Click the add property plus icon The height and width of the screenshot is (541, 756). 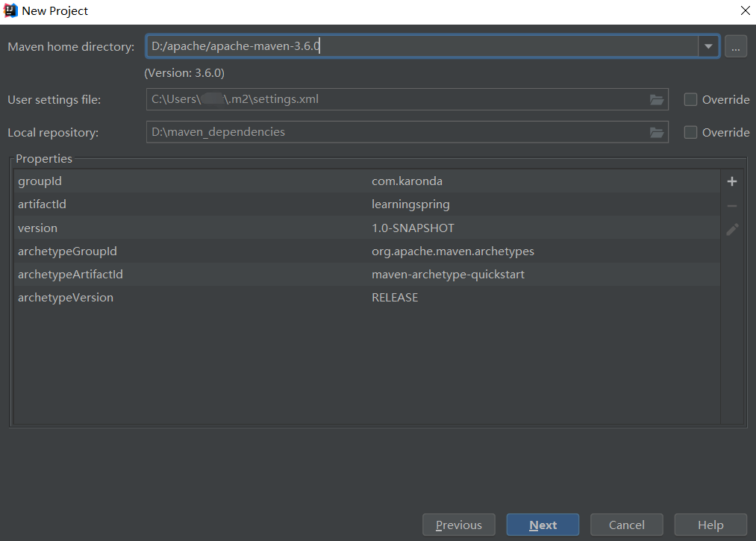click(732, 181)
